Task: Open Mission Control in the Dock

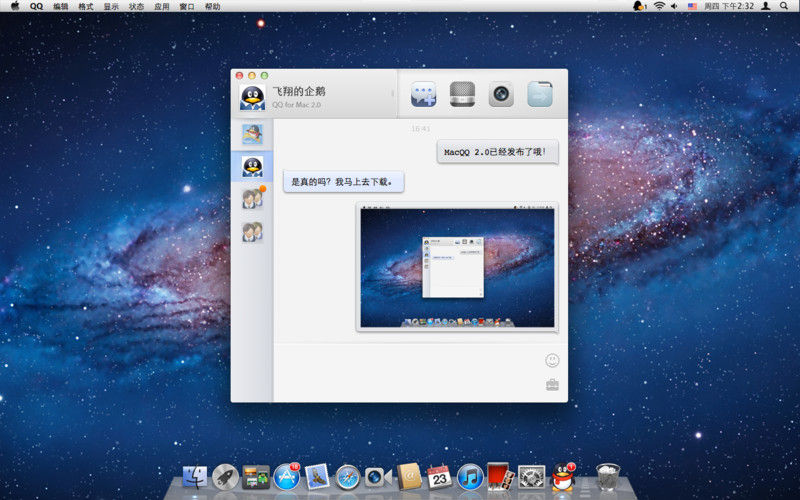Action: pyautogui.click(x=256, y=478)
